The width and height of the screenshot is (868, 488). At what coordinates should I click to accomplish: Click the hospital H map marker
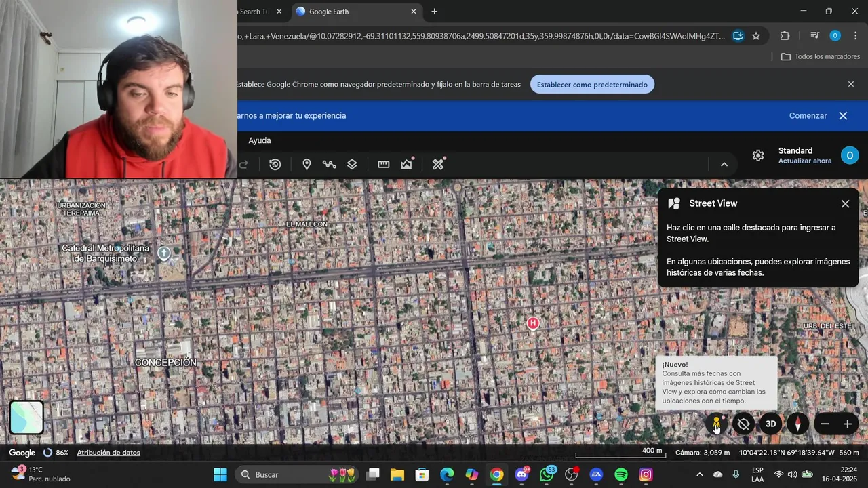(x=533, y=323)
